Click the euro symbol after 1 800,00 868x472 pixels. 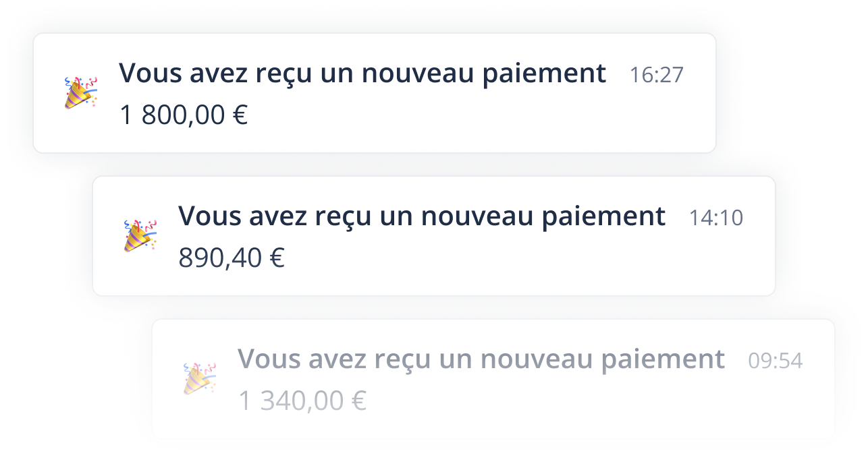coord(240,116)
